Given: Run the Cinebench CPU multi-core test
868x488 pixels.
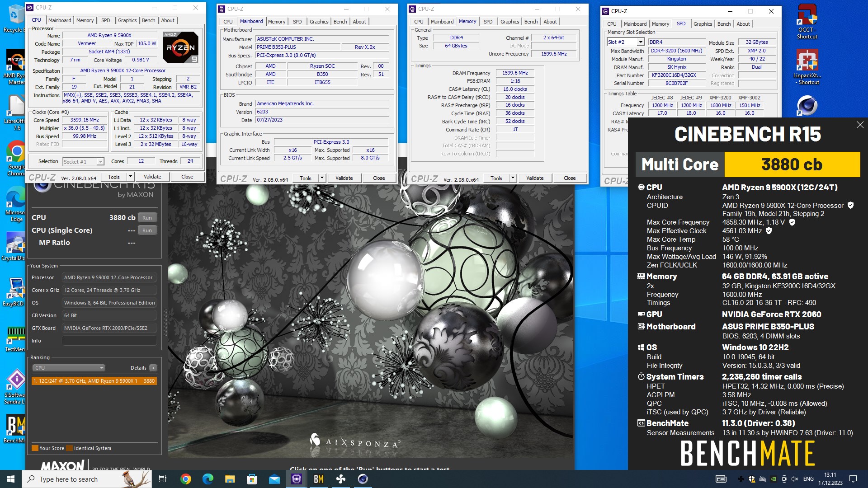Looking at the screenshot, I should pyautogui.click(x=147, y=218).
